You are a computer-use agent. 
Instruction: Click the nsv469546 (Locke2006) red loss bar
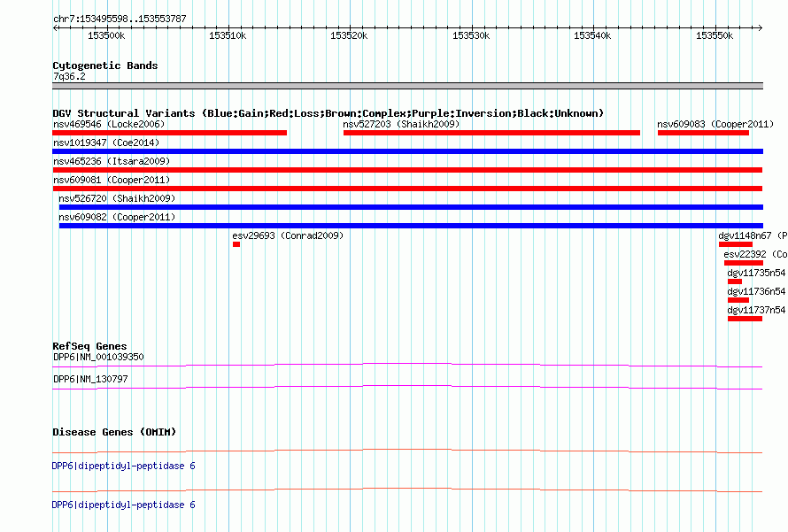(169, 133)
